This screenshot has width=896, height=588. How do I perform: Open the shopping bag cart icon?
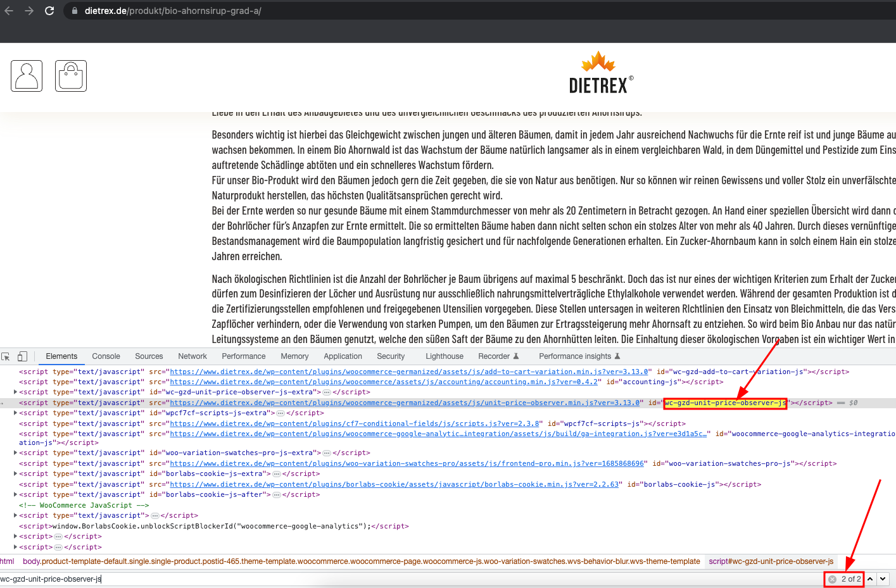pos(71,76)
